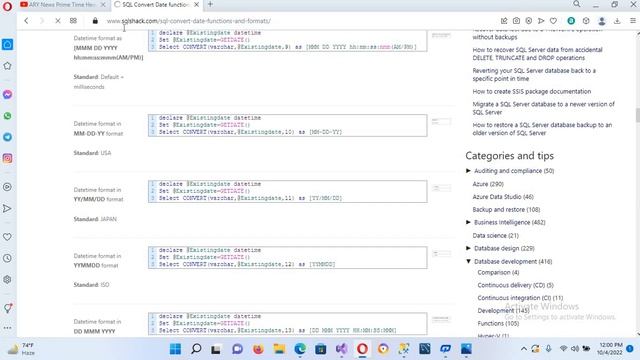Open Backup and restore category
640x360 pixels.
[x=506, y=209]
